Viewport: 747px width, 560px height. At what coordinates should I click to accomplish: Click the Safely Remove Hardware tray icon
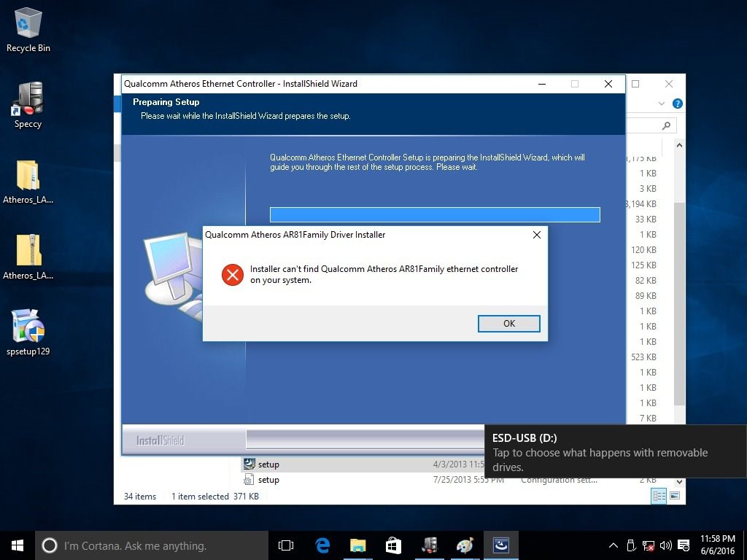click(631, 545)
